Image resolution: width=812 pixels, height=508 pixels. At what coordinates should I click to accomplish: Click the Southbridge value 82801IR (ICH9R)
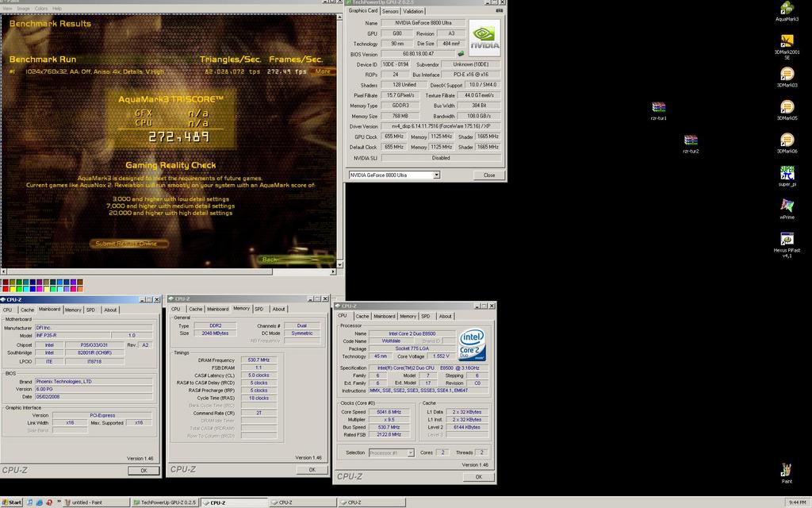point(94,352)
